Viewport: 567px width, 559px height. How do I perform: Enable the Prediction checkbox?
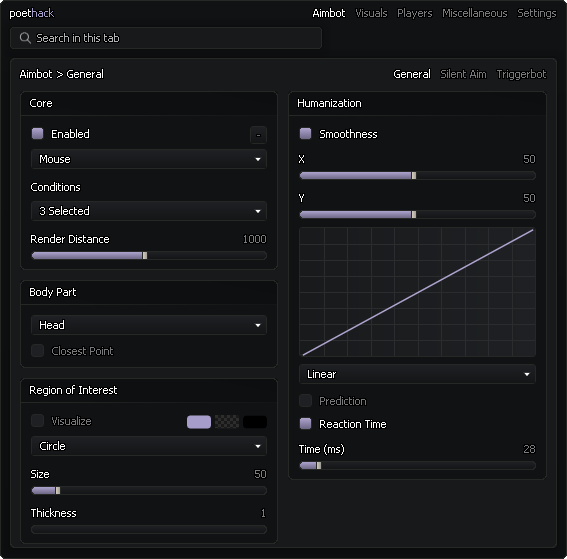click(x=306, y=401)
